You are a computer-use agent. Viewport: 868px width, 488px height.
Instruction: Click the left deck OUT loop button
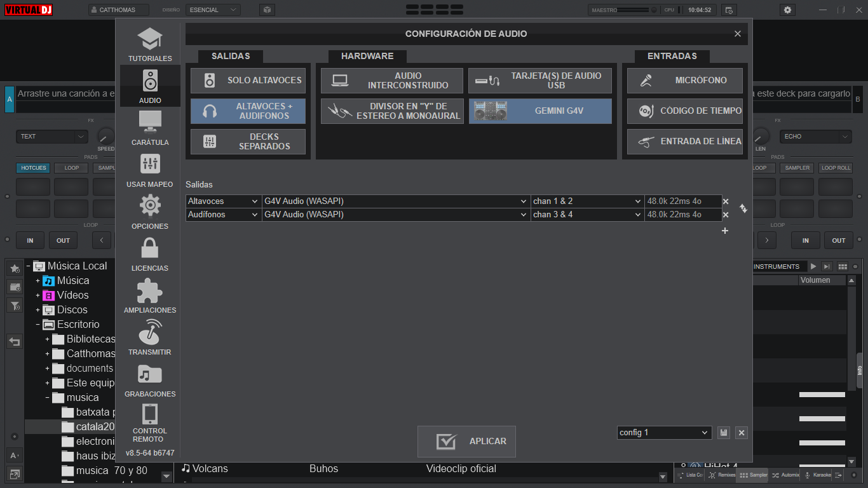tap(63, 240)
